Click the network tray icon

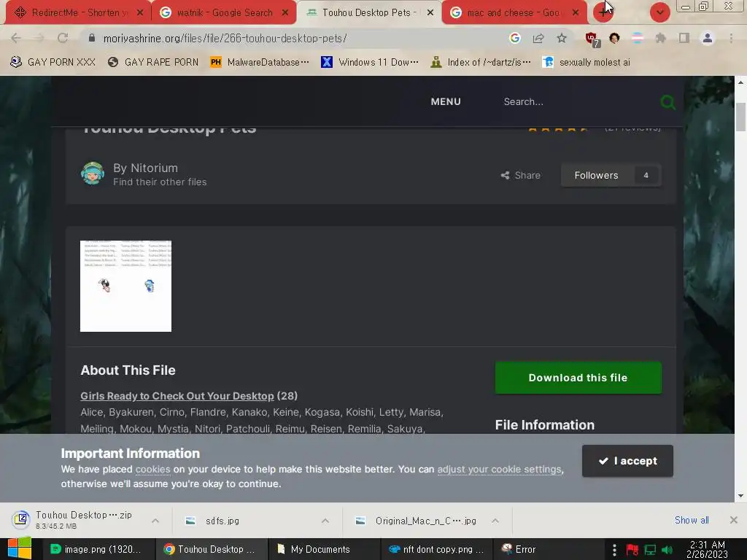tap(650, 550)
